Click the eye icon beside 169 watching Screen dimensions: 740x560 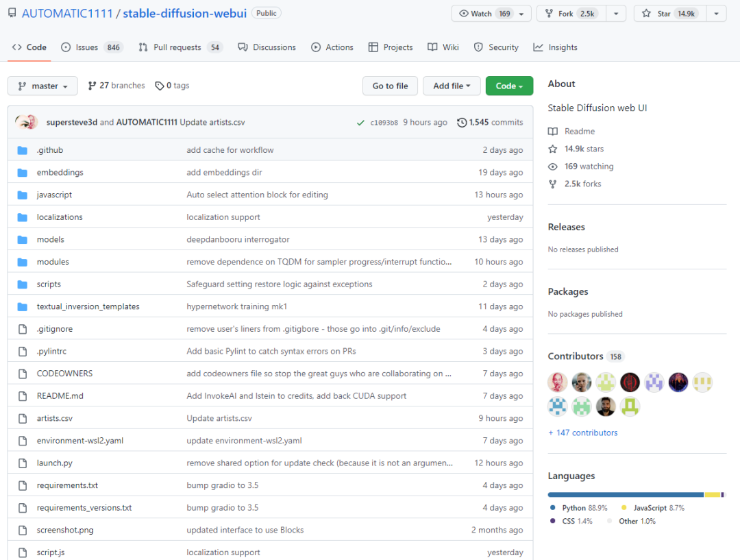553,167
